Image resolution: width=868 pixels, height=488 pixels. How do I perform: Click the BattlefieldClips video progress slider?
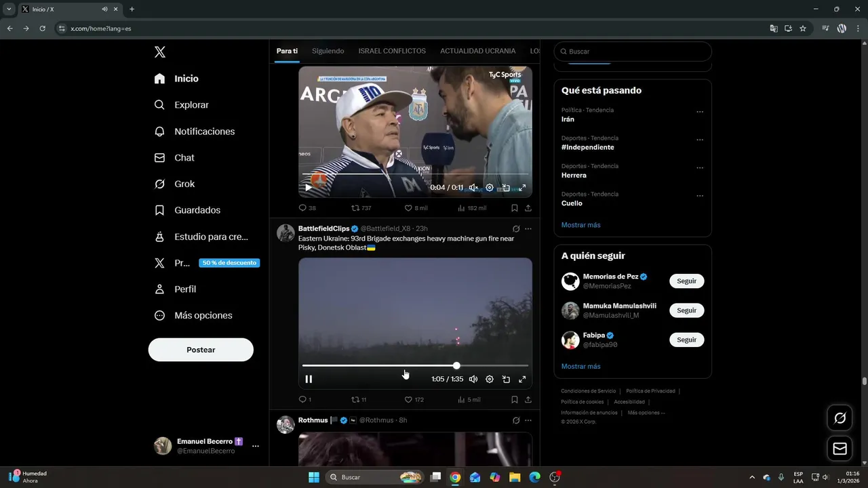coord(415,366)
